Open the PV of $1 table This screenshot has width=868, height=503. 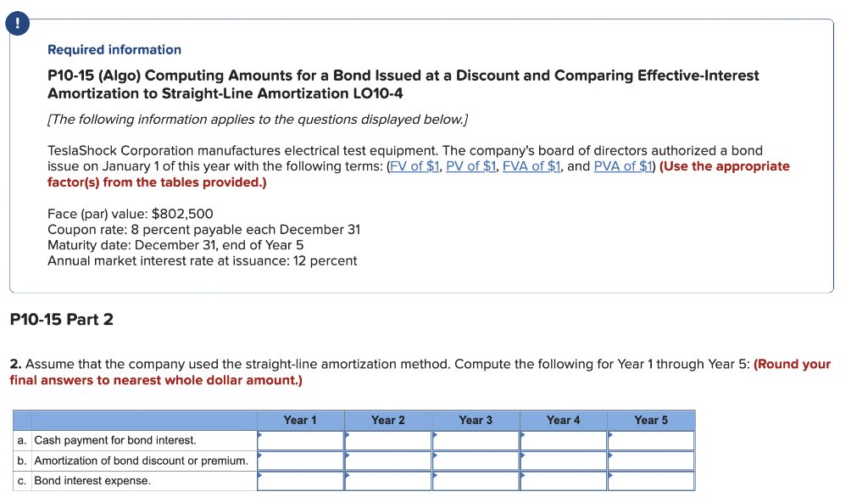pyautogui.click(x=471, y=165)
